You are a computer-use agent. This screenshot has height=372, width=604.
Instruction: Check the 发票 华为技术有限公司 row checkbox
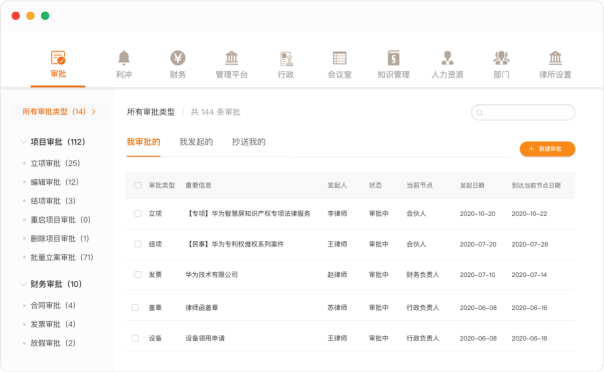pos(138,275)
